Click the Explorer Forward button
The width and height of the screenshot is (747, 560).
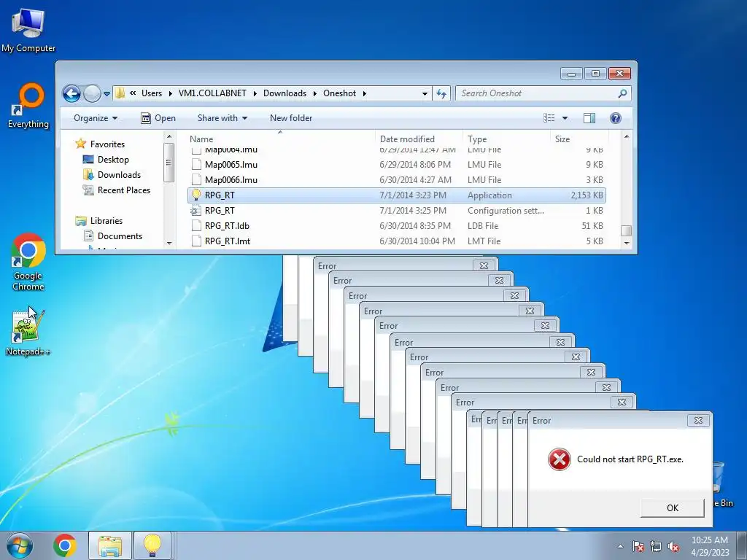click(x=92, y=93)
